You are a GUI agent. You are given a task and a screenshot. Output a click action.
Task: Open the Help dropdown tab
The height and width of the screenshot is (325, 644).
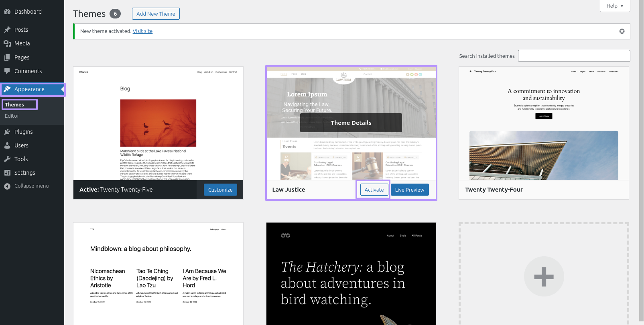(615, 6)
